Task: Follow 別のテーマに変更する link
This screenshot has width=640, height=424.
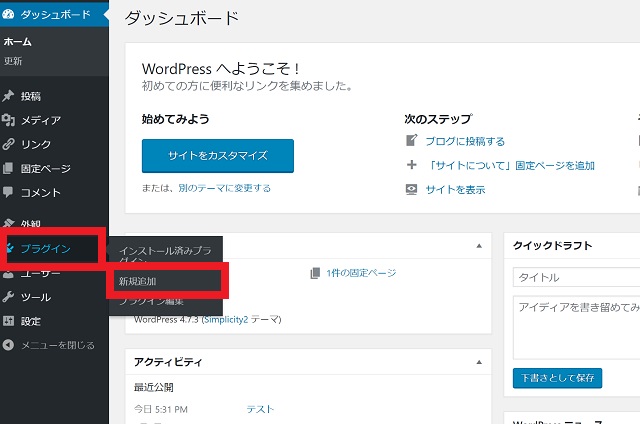Action: 224,188
